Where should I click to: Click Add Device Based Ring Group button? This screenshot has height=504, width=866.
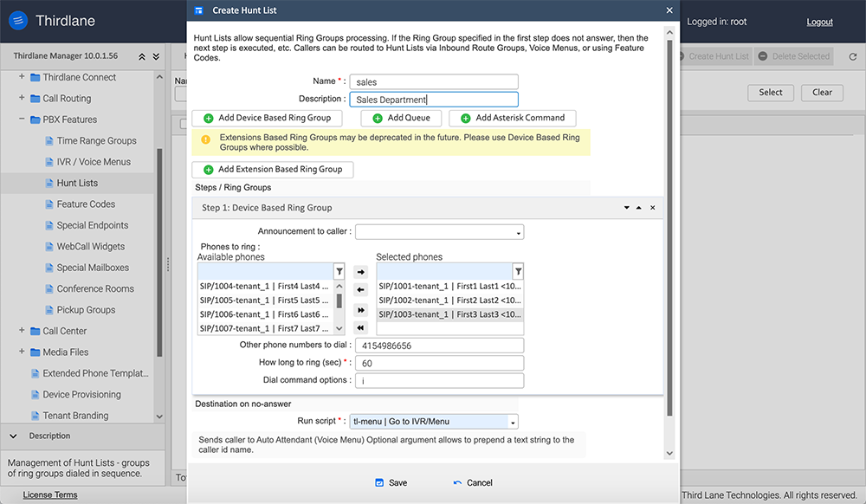point(267,118)
